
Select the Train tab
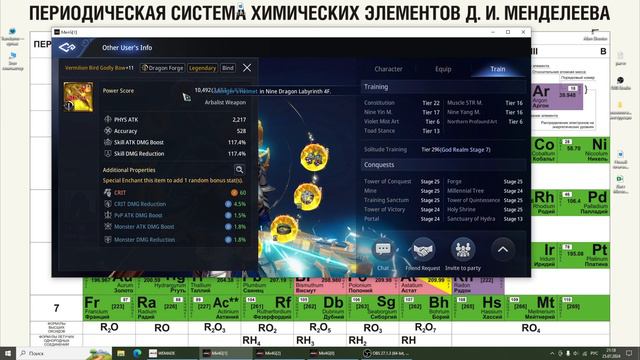pos(498,69)
